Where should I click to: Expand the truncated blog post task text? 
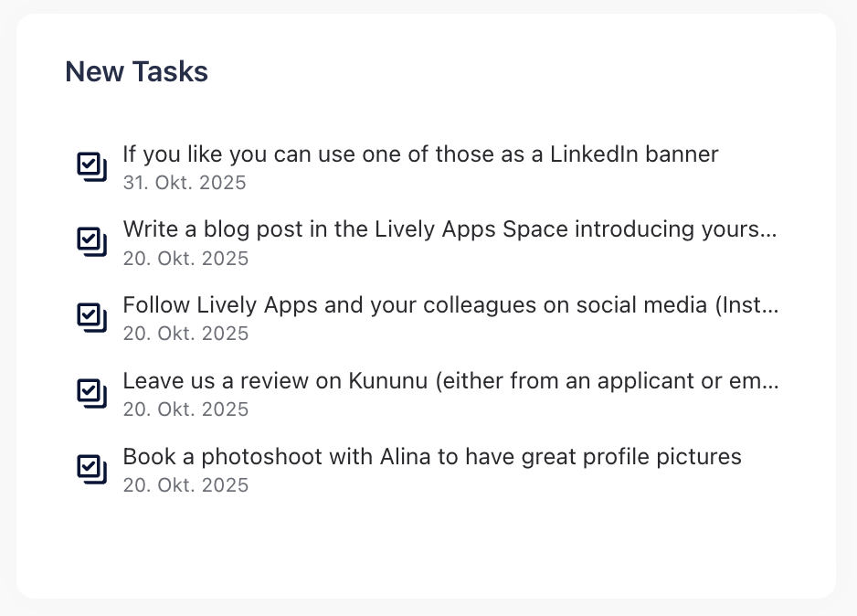[450, 229]
